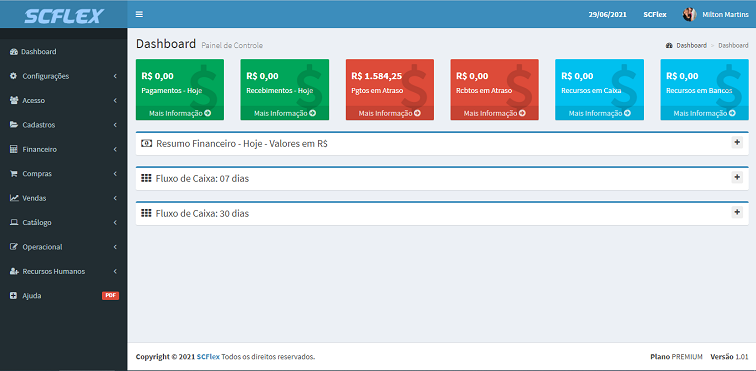Expand Resumo Financeiro panel with plus button
Screen dimensions: 756x371
coord(737,142)
